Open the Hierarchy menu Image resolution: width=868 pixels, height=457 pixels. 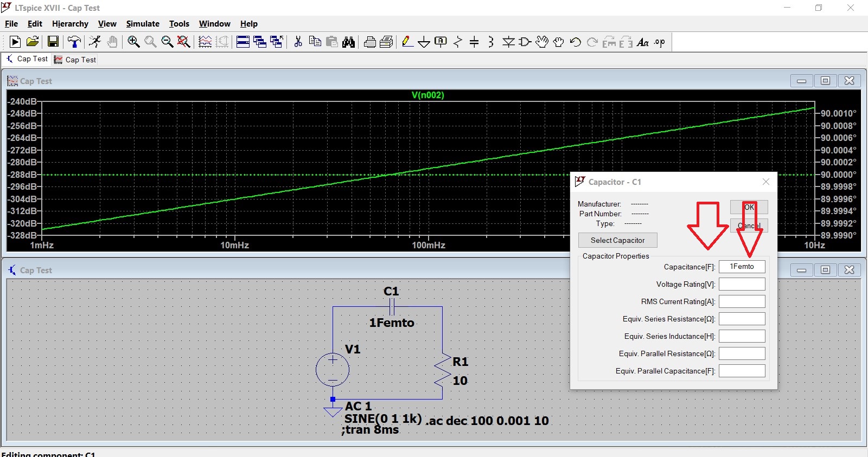(x=70, y=24)
